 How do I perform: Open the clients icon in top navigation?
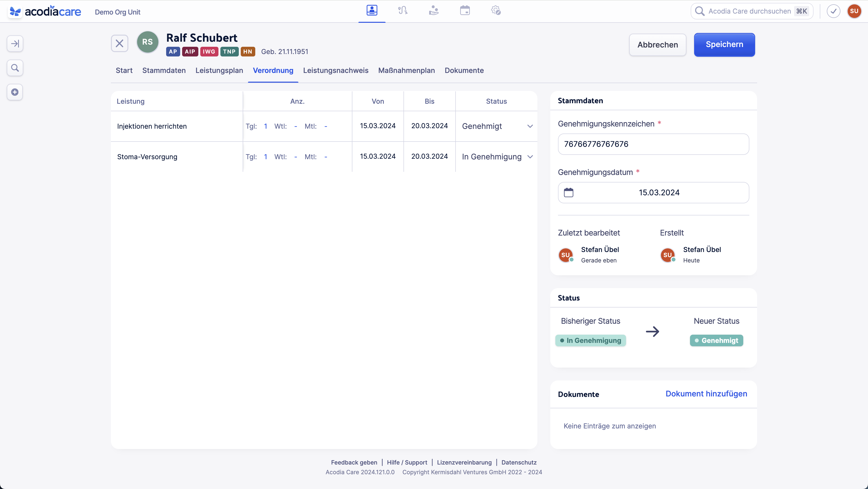point(372,11)
